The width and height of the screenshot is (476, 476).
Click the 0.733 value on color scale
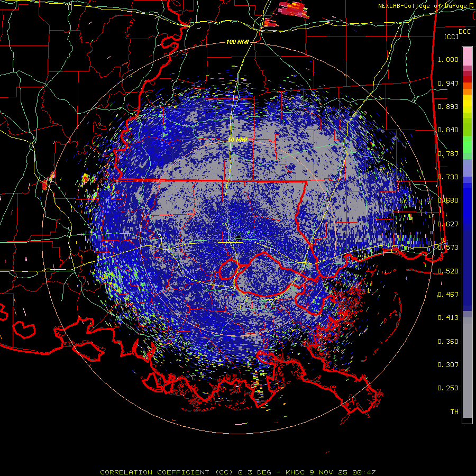tap(448, 177)
